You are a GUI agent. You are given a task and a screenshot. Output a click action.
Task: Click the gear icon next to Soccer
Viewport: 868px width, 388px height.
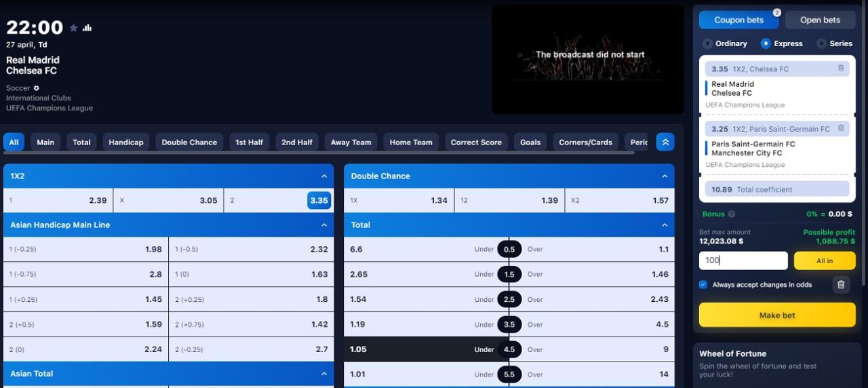(37, 88)
